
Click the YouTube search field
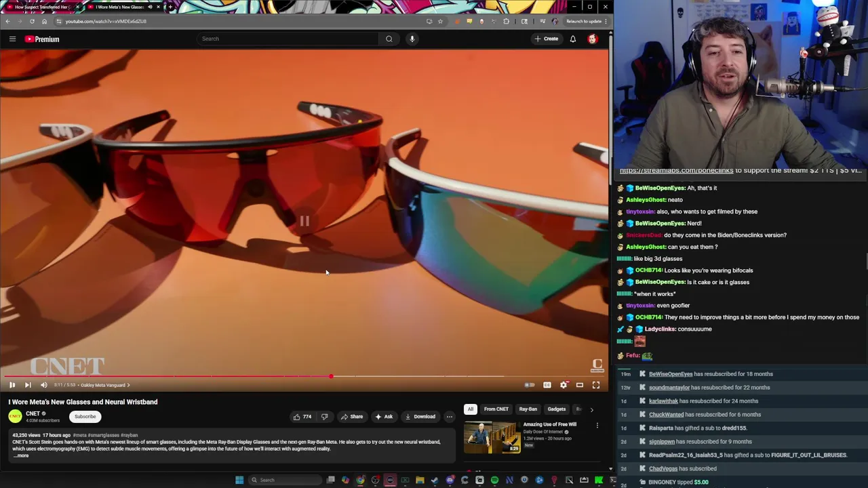[288, 39]
